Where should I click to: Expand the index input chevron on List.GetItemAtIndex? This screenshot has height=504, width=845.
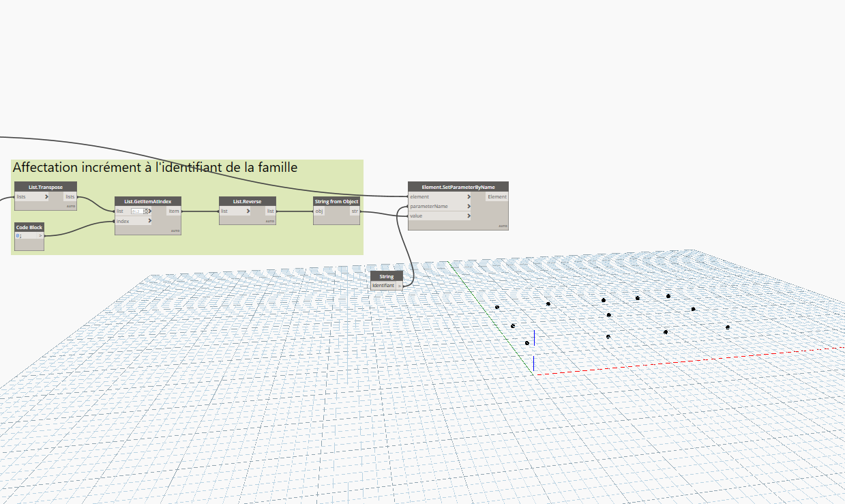pos(151,221)
